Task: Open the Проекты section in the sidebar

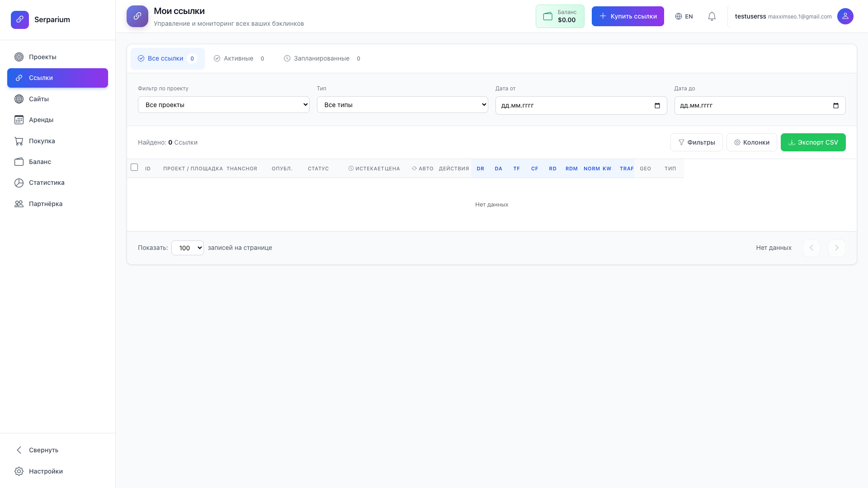Action: point(42,57)
